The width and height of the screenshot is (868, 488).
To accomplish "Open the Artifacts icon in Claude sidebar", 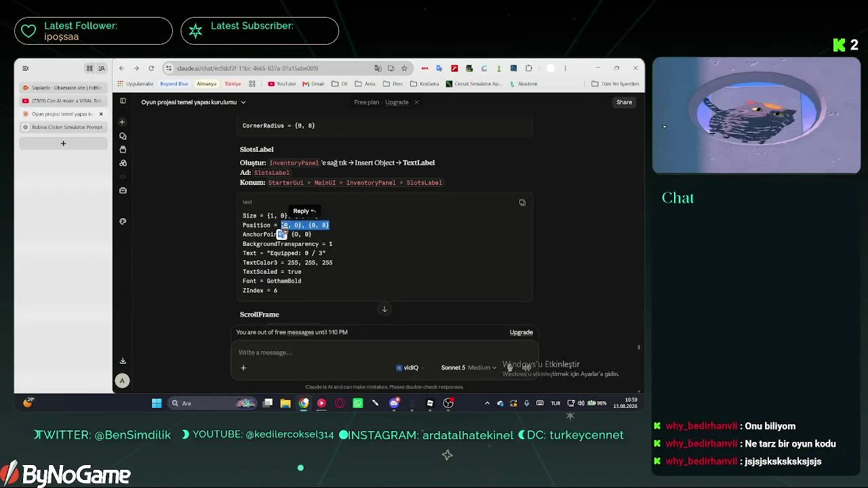I will click(x=123, y=163).
